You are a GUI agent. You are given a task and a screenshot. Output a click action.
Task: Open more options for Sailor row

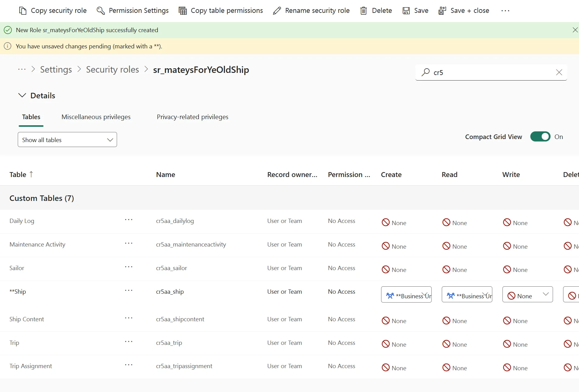129,267
